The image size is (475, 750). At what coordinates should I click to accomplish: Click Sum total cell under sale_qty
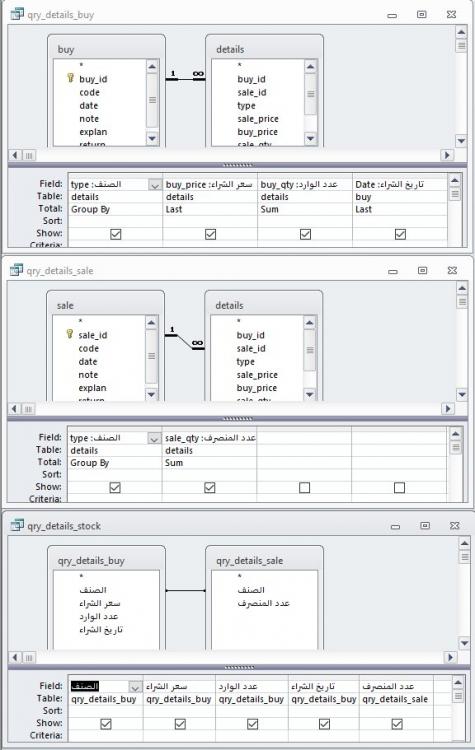point(209,463)
